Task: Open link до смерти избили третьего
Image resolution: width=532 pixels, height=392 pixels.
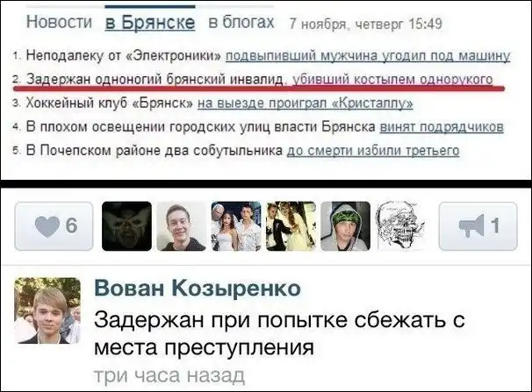Action: click(x=373, y=151)
